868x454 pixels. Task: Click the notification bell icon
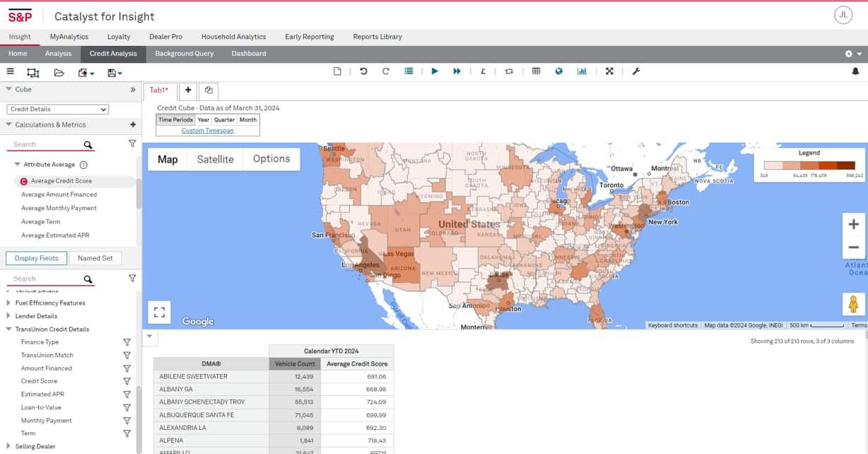pyautogui.click(x=855, y=71)
